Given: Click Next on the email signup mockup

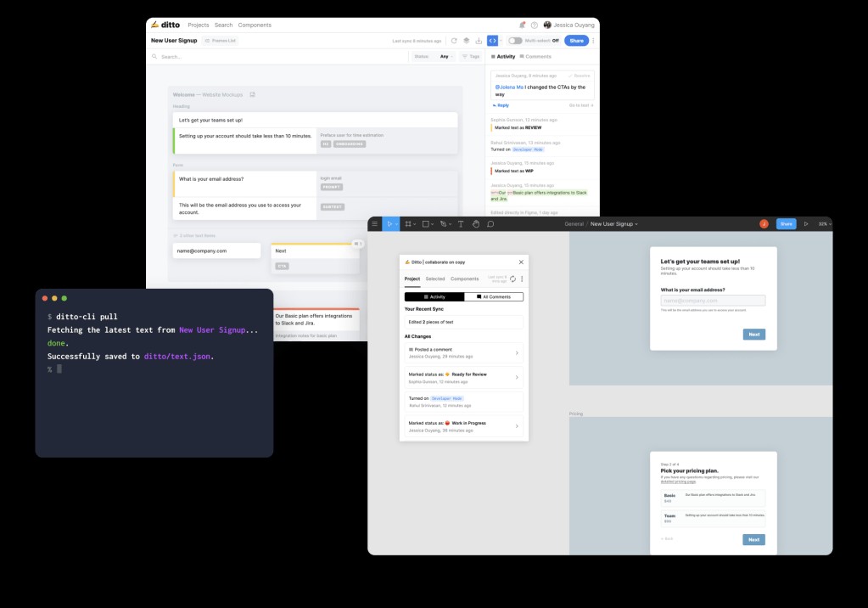Looking at the screenshot, I should pyautogui.click(x=754, y=335).
